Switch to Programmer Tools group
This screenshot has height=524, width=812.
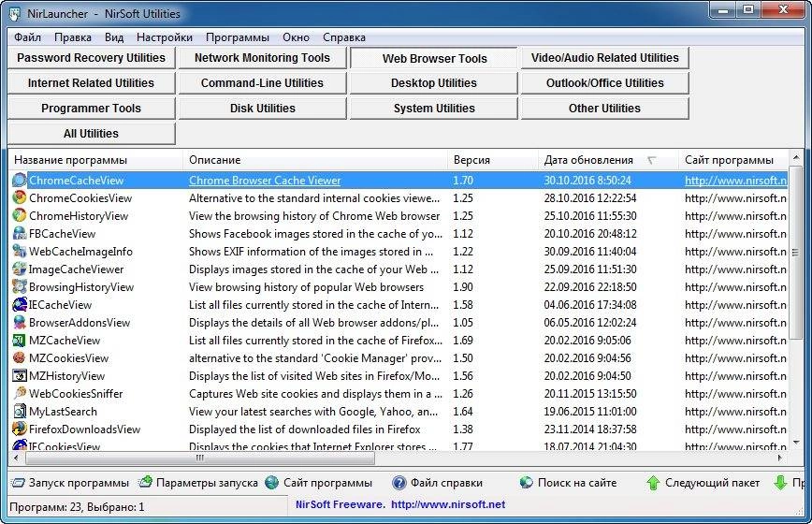point(91,109)
